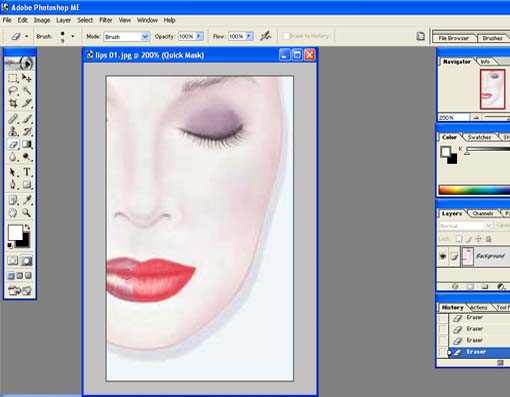Open the Select menu
The image size is (510, 397).
click(x=85, y=20)
